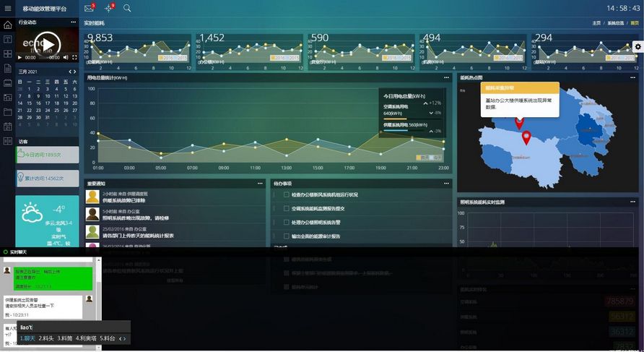Click the 1,452 office building chart card
This screenshot has height=352, width=644.
250,52
